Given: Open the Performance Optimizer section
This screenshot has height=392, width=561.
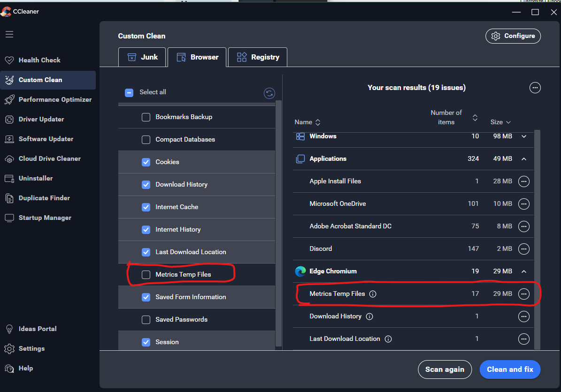Looking at the screenshot, I should pos(55,99).
